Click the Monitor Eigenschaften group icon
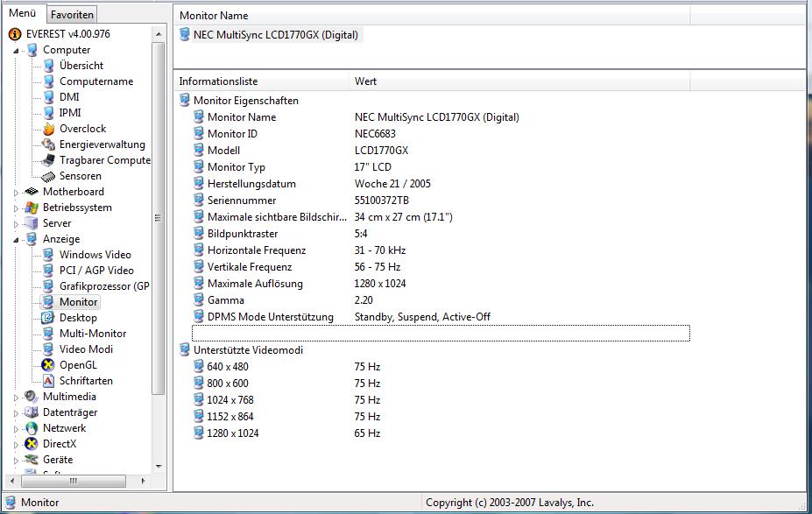 [x=184, y=101]
